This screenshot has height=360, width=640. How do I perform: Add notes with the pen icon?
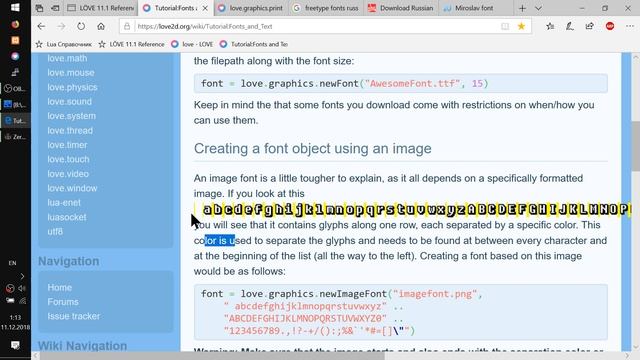[x=570, y=26]
